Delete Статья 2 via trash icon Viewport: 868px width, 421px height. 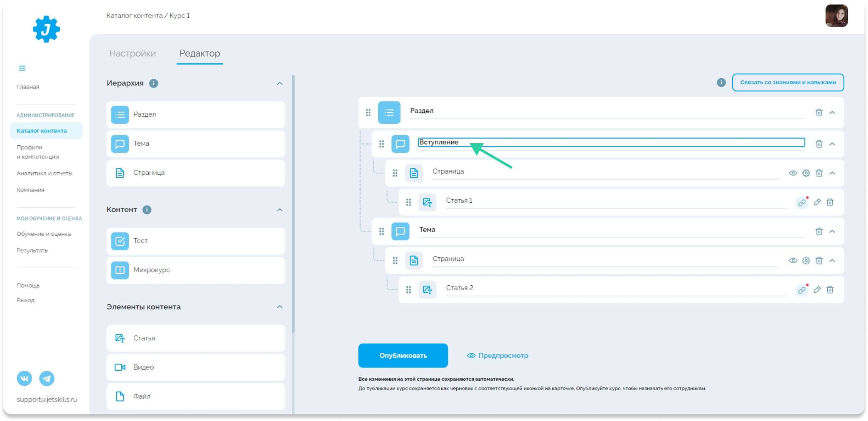tap(830, 289)
